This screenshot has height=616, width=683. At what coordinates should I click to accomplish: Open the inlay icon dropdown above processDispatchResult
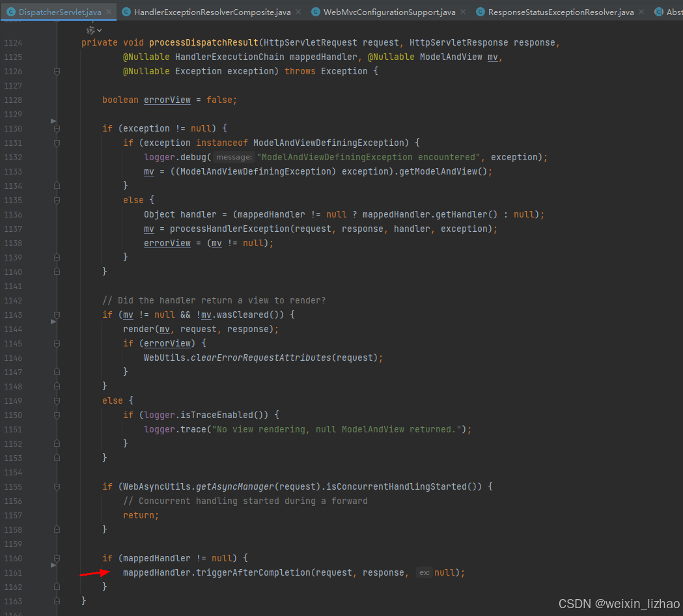tap(94, 30)
